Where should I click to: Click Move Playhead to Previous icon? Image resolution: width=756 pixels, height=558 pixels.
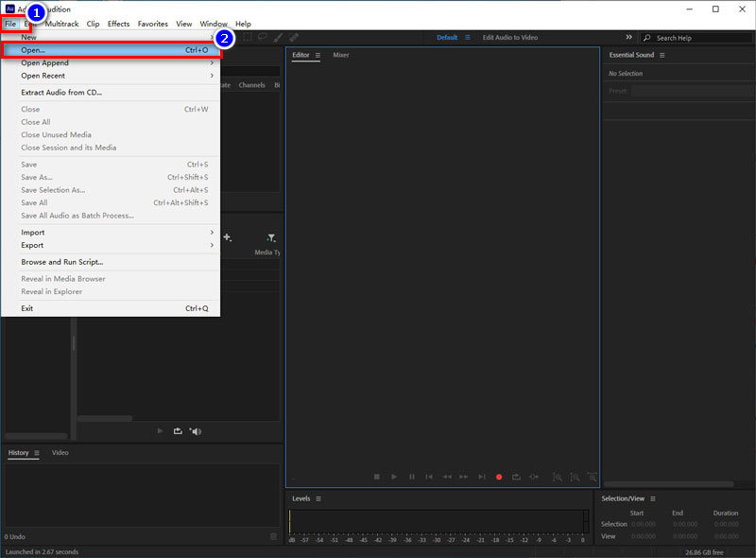click(429, 478)
